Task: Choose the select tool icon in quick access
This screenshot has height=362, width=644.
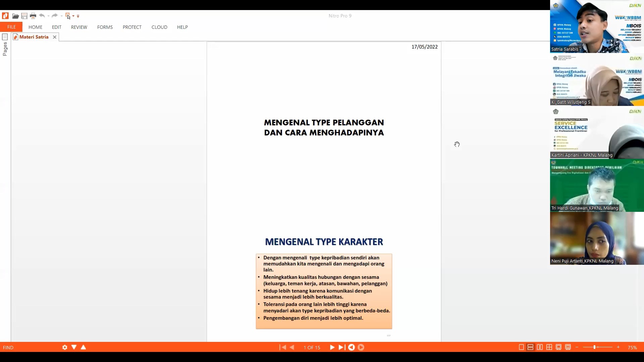Action: tap(68, 16)
